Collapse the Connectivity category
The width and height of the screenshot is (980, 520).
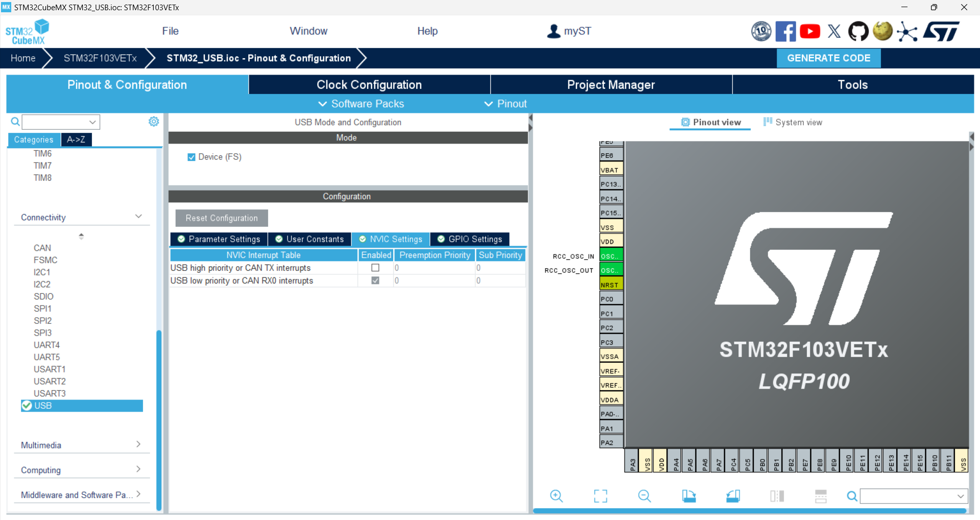138,217
